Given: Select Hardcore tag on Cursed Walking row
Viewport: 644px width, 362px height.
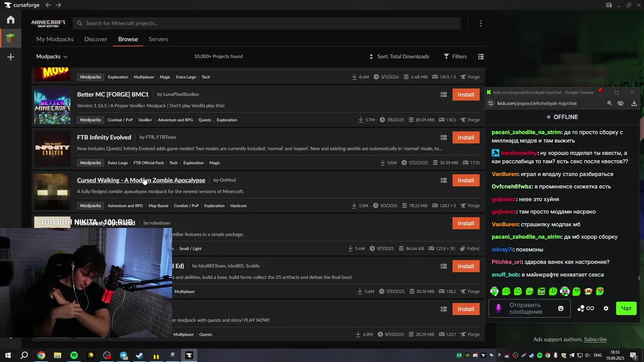Looking at the screenshot, I should click(238, 206).
